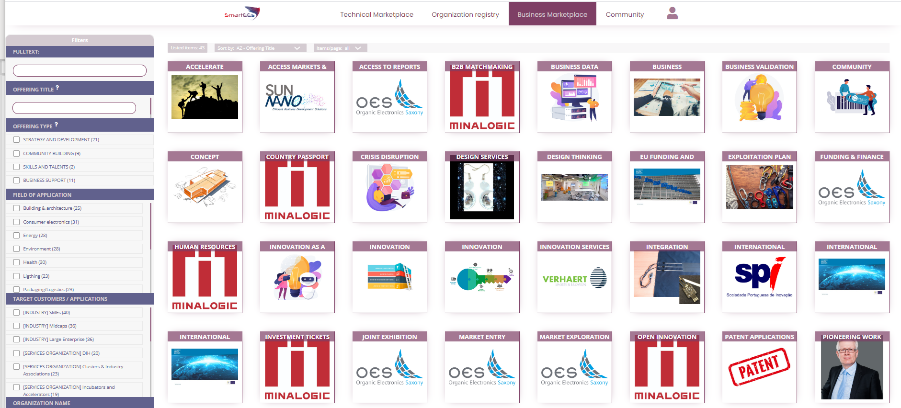Go to the Organization registry tab
The height and width of the screenshot is (408, 901).
click(x=464, y=15)
